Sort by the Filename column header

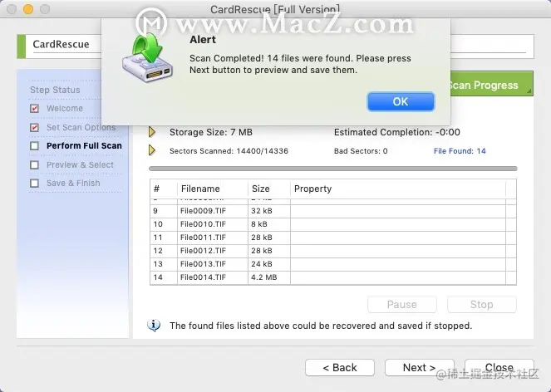pyautogui.click(x=213, y=189)
